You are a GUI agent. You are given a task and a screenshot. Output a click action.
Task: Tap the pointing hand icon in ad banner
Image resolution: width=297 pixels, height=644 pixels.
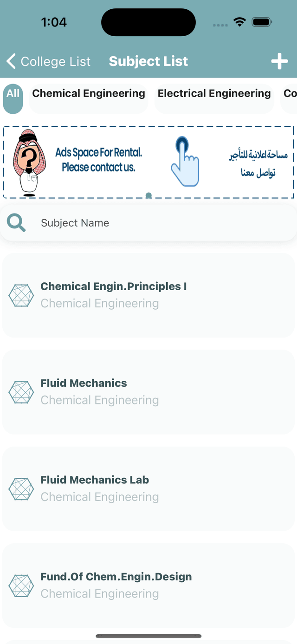tap(185, 162)
